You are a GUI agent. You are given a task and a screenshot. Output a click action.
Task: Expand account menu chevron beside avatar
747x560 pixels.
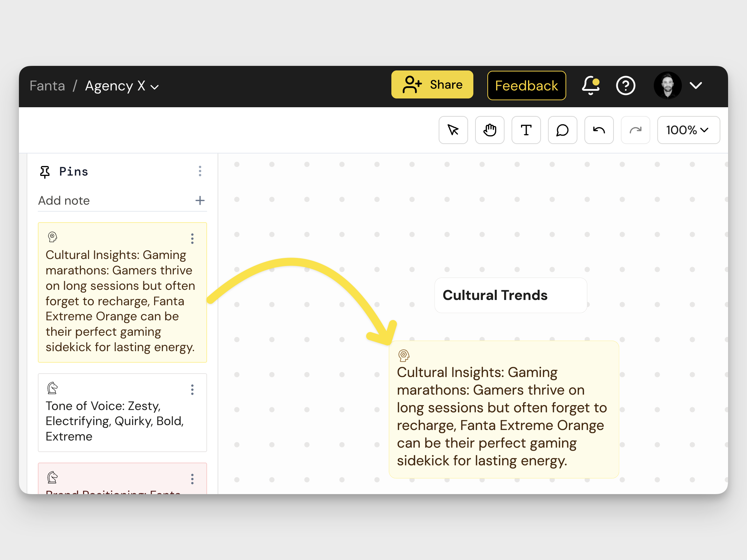click(x=695, y=86)
